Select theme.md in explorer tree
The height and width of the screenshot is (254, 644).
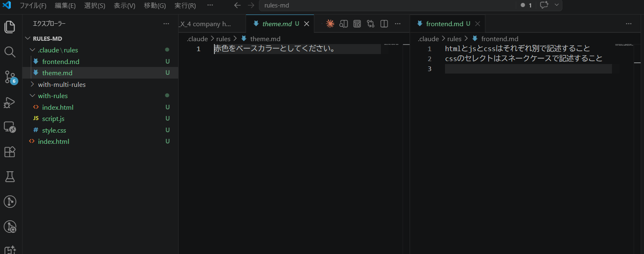100,73
